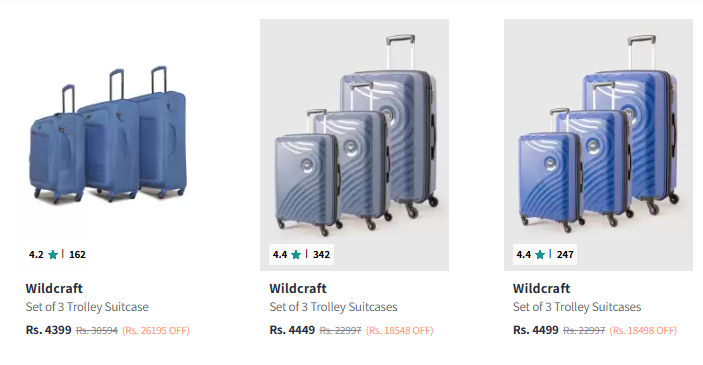Click the star icon beside 247 reviews
The height and width of the screenshot is (365, 703).
pyautogui.click(x=540, y=255)
